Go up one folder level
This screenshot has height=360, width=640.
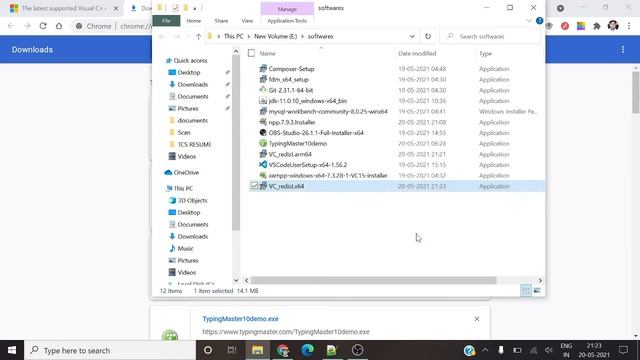tap(198, 36)
